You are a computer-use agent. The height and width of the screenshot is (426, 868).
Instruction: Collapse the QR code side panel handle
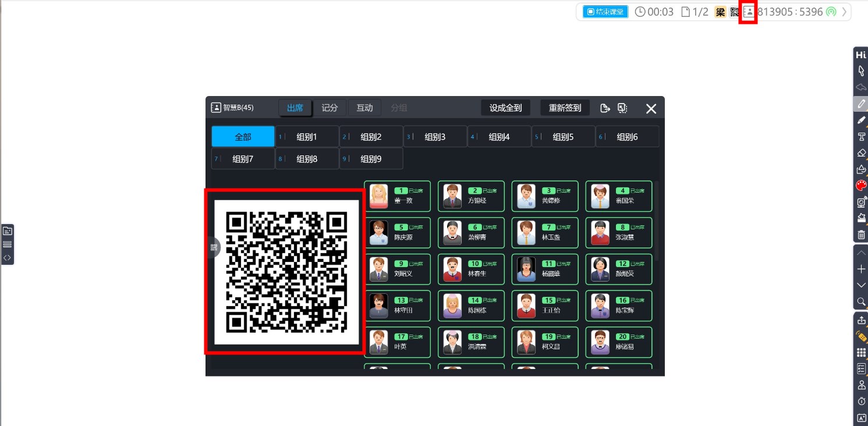[213, 248]
